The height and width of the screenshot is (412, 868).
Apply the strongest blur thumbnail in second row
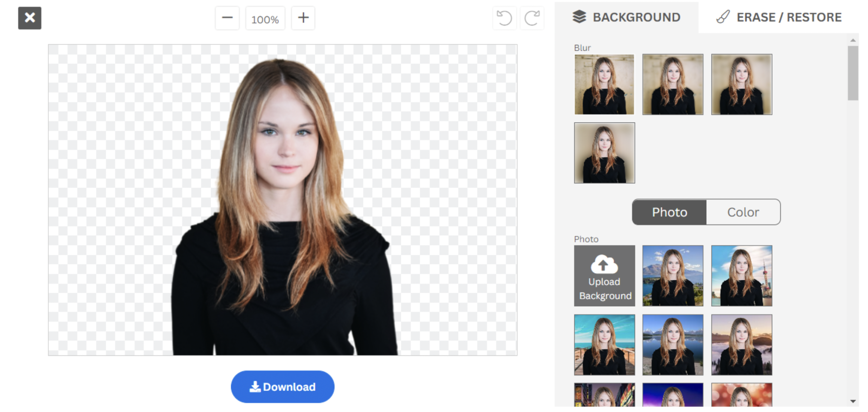(605, 153)
